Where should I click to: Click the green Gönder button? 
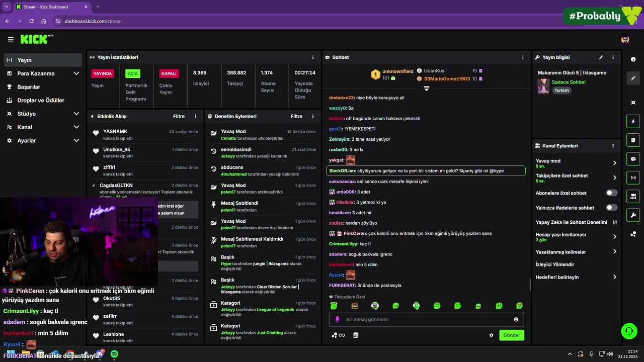512,335
